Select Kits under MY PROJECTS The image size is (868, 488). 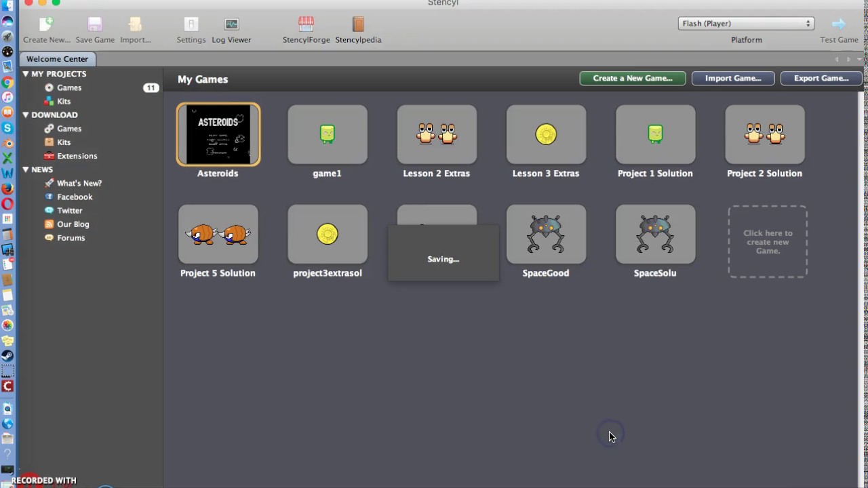[x=64, y=101]
